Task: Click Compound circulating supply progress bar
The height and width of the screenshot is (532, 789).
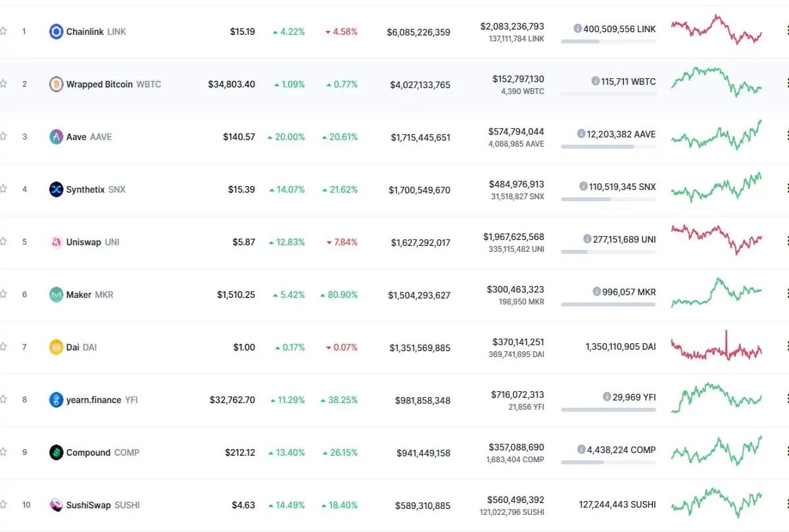Action: pyautogui.click(x=608, y=462)
